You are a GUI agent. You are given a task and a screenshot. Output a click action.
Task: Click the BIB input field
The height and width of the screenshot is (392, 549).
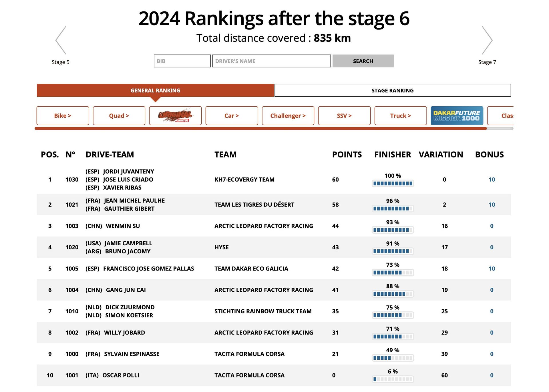click(x=182, y=61)
